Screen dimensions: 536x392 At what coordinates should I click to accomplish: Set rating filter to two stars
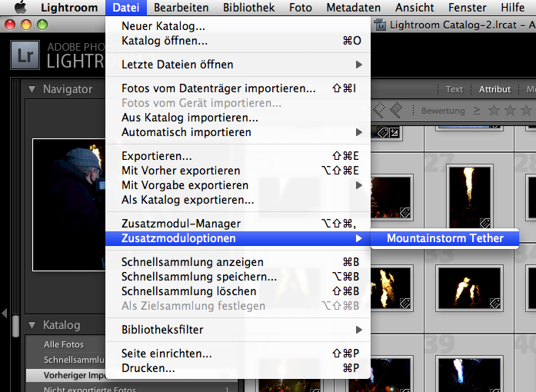[x=510, y=110]
